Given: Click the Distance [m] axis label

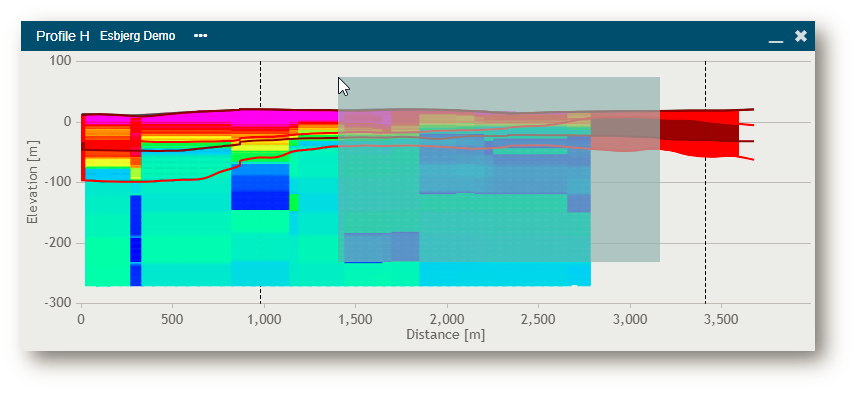Looking at the screenshot, I should 445,334.
